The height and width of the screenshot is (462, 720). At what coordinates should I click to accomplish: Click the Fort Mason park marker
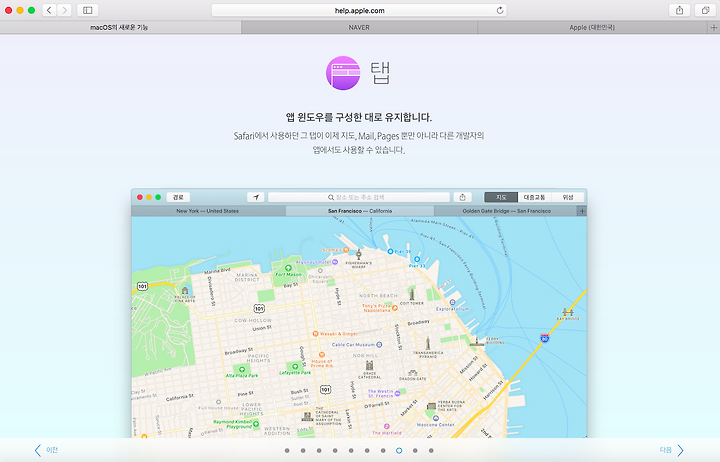(288, 268)
